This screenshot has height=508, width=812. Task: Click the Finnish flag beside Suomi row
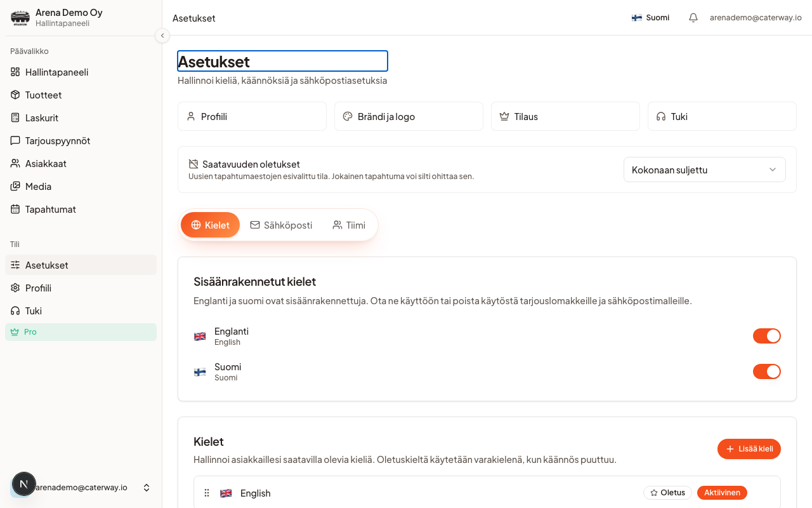pyautogui.click(x=200, y=372)
